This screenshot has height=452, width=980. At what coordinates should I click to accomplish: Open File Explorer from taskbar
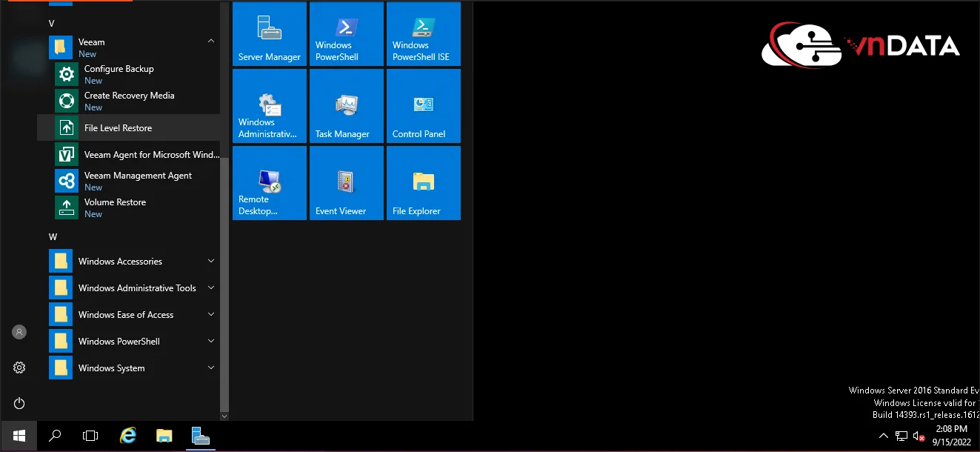point(164,436)
